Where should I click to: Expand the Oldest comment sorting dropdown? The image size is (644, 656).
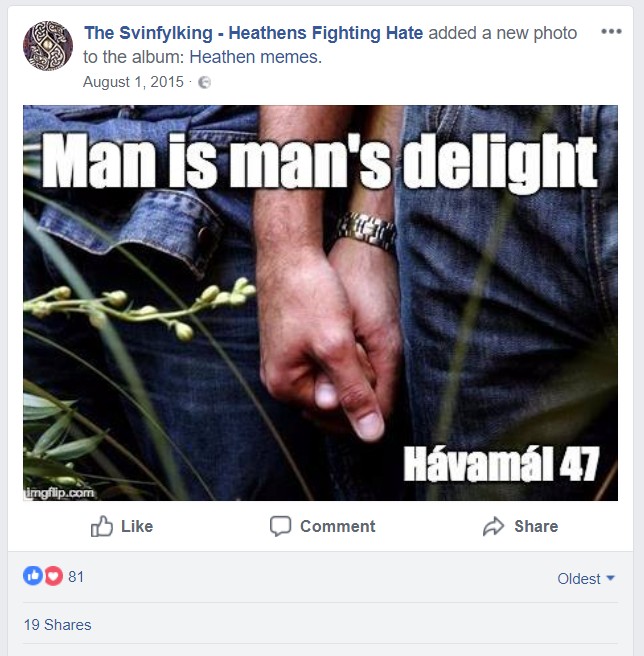(x=586, y=579)
